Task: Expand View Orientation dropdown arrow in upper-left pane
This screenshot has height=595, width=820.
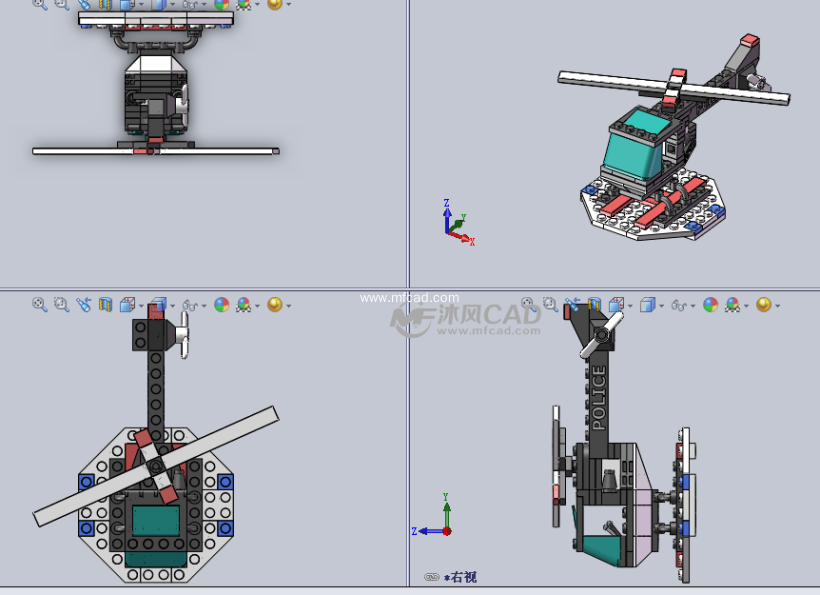Action: click(x=141, y=5)
